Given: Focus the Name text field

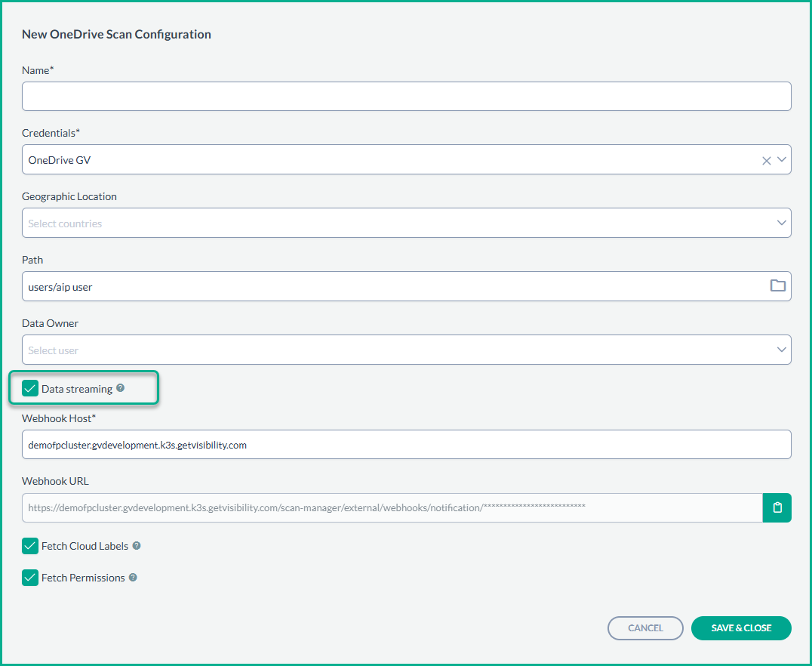Looking at the screenshot, I should coord(406,97).
